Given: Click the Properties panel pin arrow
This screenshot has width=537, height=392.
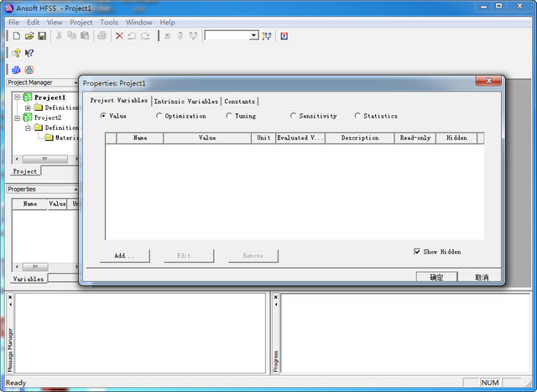Looking at the screenshot, I should 76,189.
